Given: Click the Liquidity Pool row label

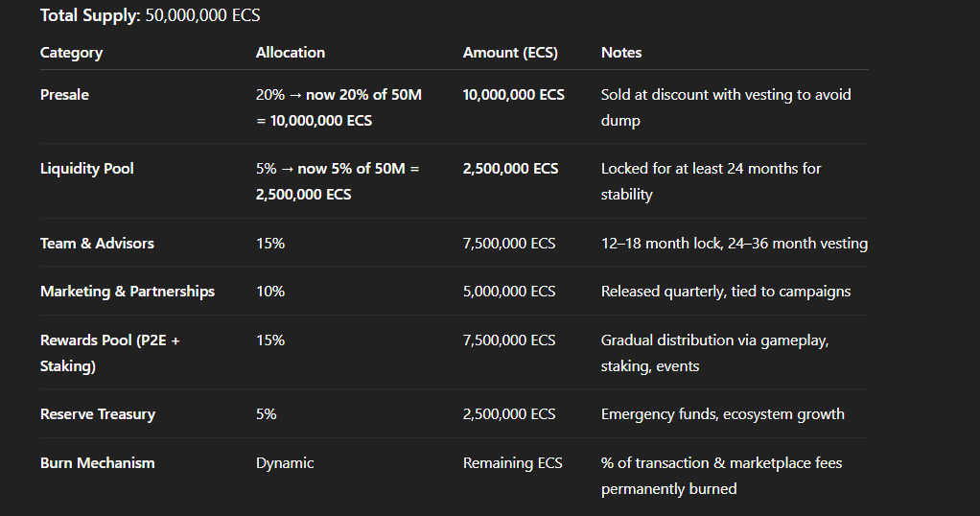Looking at the screenshot, I should (87, 169).
